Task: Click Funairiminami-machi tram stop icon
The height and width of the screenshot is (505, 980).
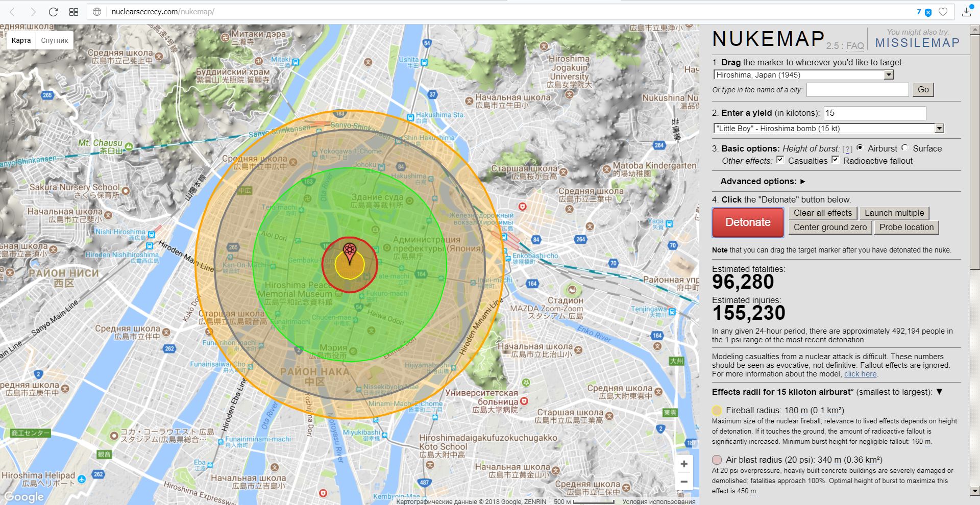Action: tap(220, 442)
